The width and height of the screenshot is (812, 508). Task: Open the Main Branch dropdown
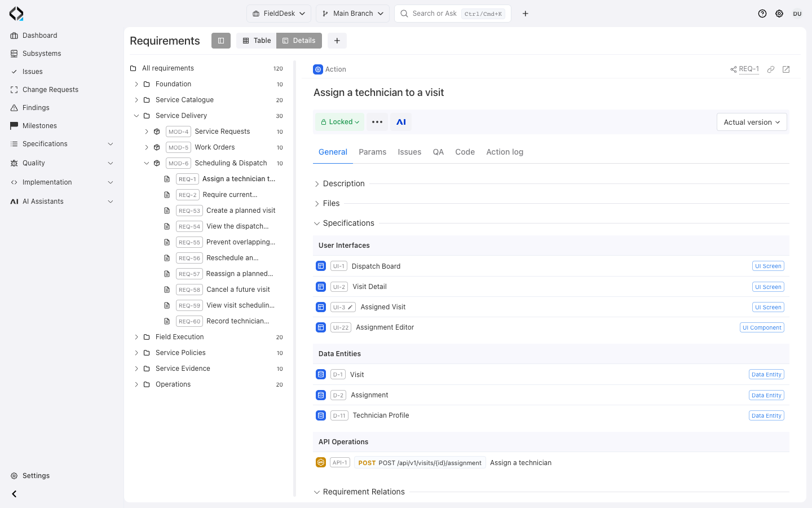(352, 14)
